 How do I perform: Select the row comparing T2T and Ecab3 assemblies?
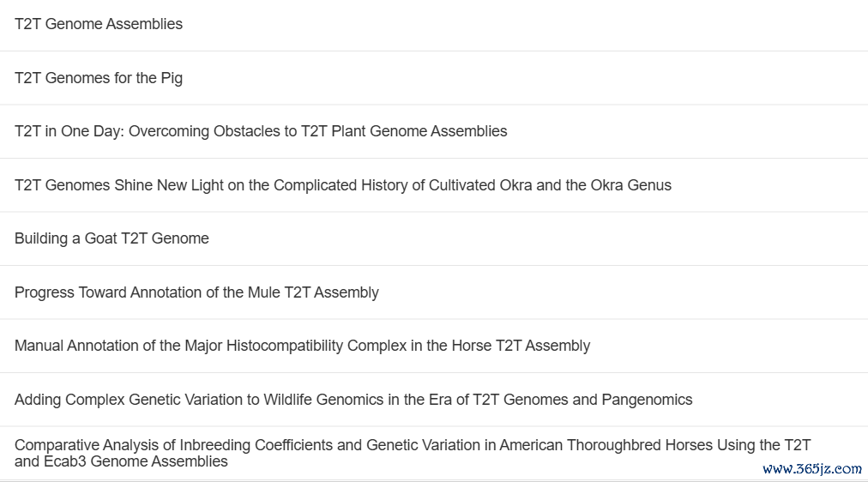(x=434, y=453)
